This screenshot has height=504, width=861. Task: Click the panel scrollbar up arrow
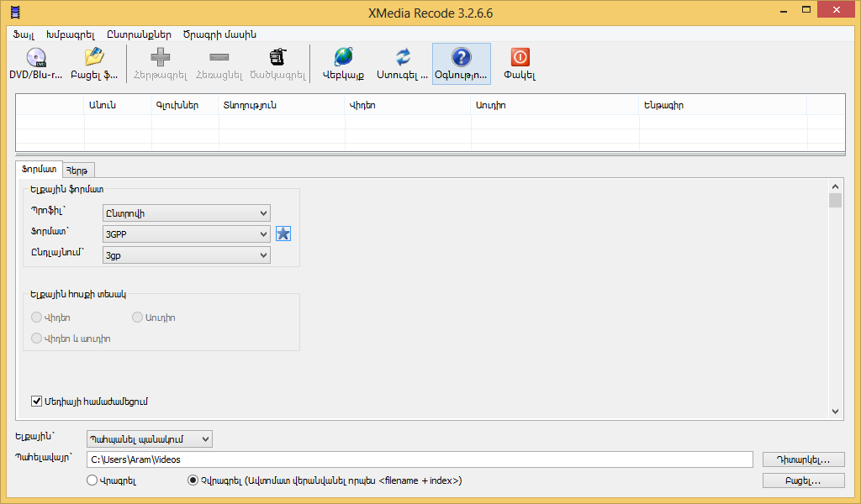835,186
